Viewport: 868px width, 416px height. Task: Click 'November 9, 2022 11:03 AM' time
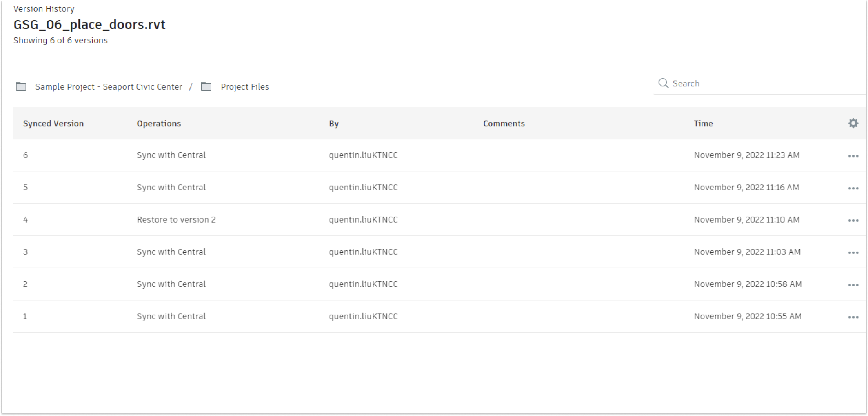[747, 252]
